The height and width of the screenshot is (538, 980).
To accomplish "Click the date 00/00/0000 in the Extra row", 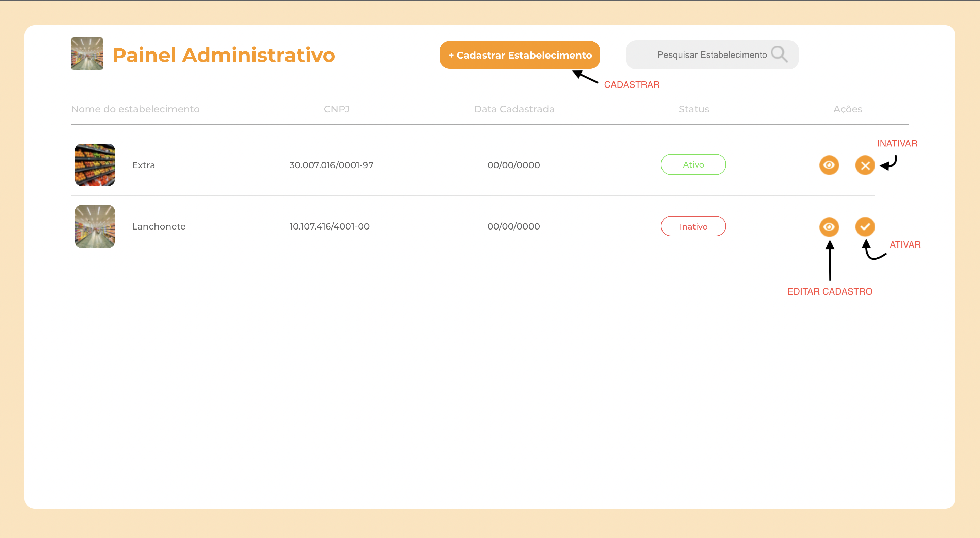I will click(x=513, y=165).
